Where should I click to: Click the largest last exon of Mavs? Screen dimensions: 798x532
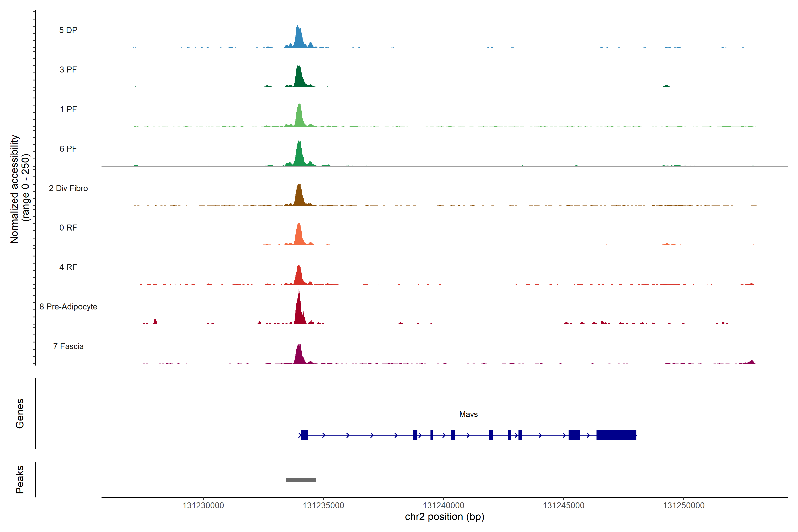[616, 435]
